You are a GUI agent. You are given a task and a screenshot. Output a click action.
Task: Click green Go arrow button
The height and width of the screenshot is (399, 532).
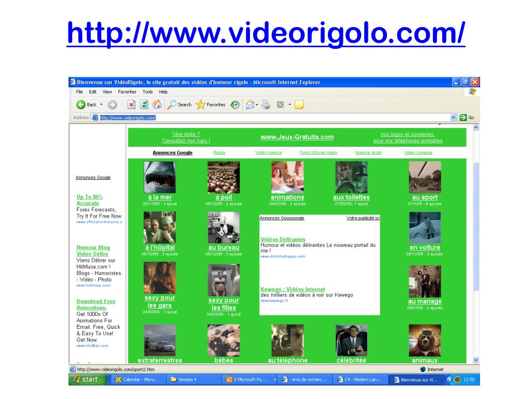coord(463,117)
